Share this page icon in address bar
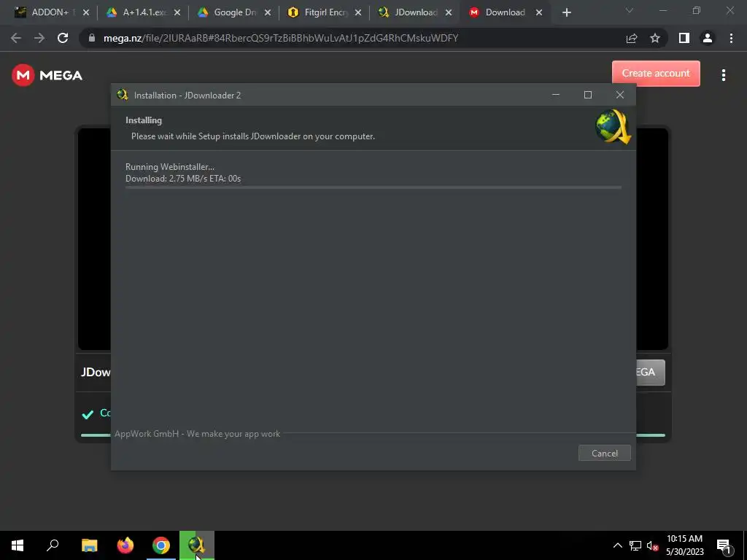The width and height of the screenshot is (747, 560). pos(632,38)
